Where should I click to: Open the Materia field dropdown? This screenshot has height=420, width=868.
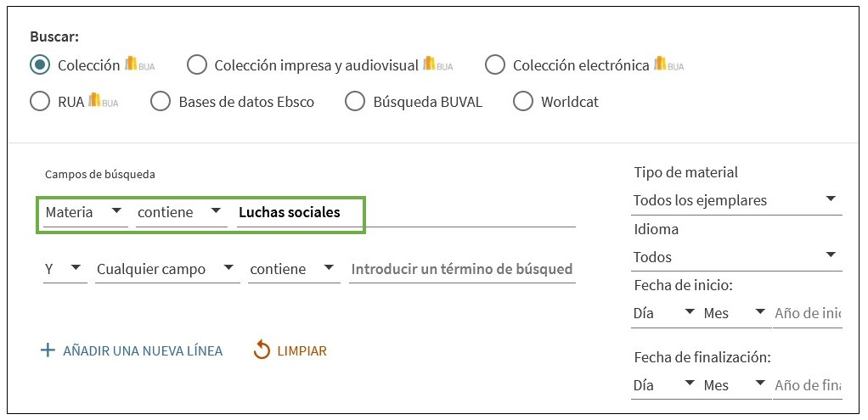[x=83, y=212]
